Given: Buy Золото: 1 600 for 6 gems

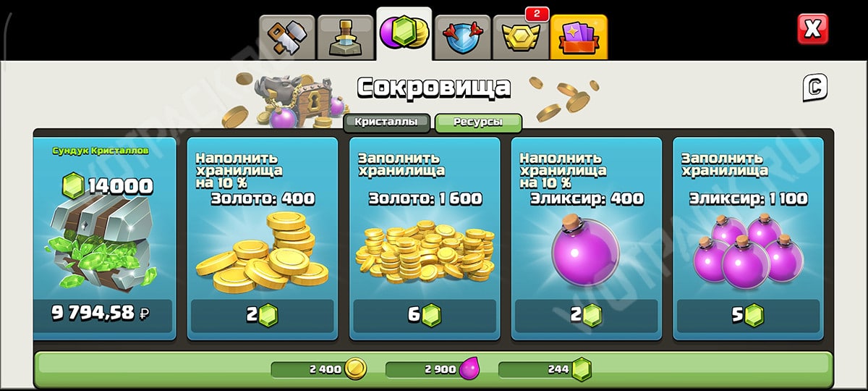Looking at the screenshot, I should [x=425, y=316].
